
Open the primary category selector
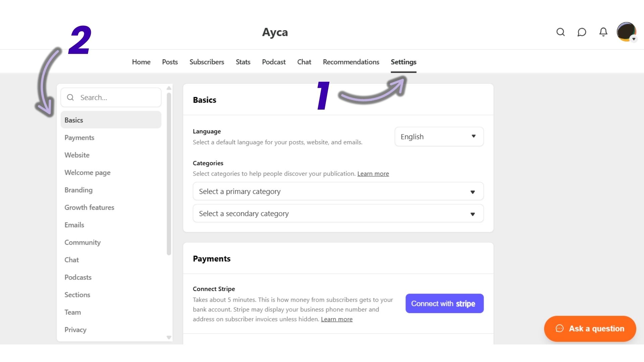pyautogui.click(x=338, y=191)
